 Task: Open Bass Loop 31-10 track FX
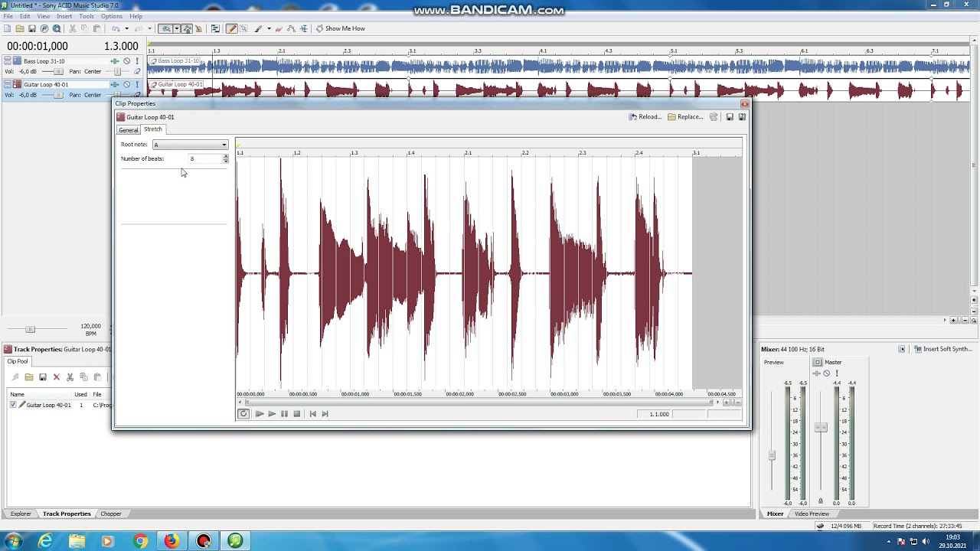pos(115,61)
